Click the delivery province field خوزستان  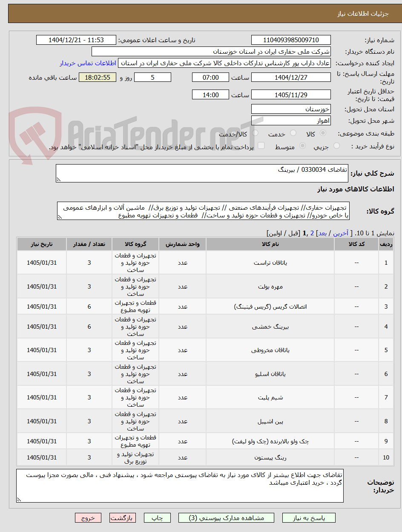(x=291, y=109)
